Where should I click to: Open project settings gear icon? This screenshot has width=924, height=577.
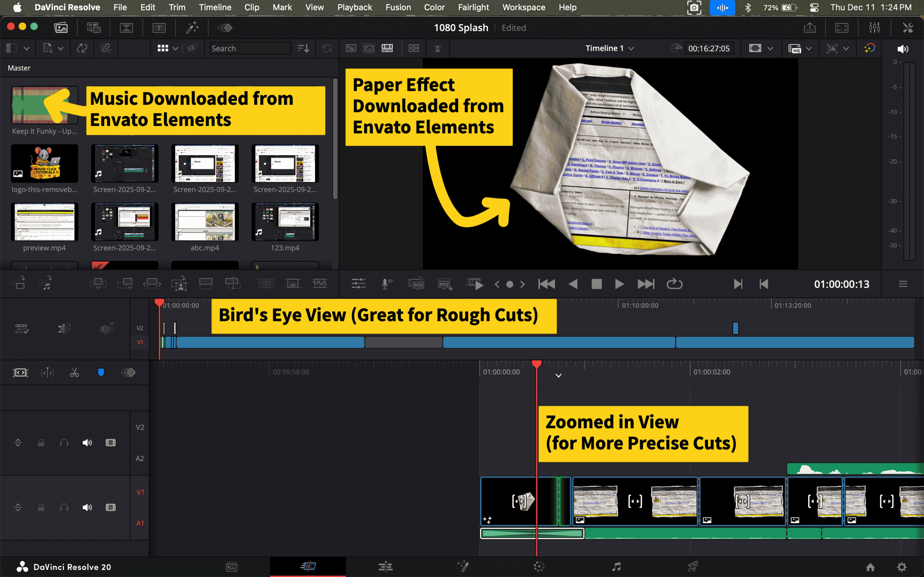(902, 567)
